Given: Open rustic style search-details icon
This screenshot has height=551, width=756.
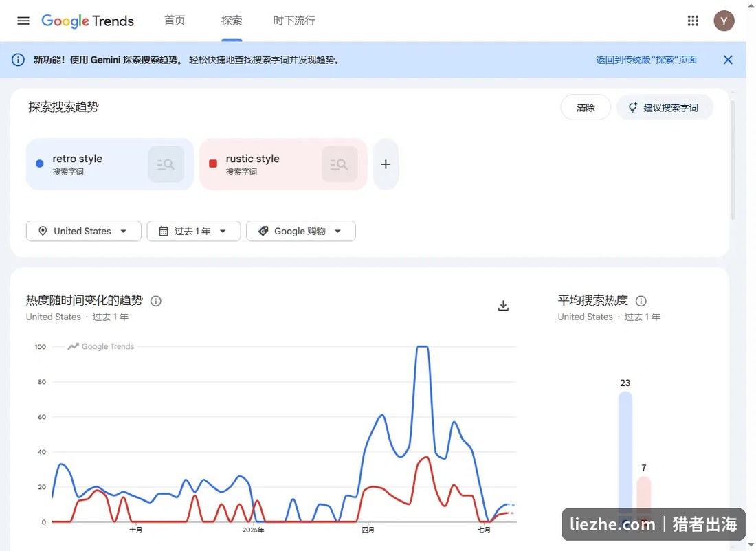Looking at the screenshot, I should click(x=340, y=164).
